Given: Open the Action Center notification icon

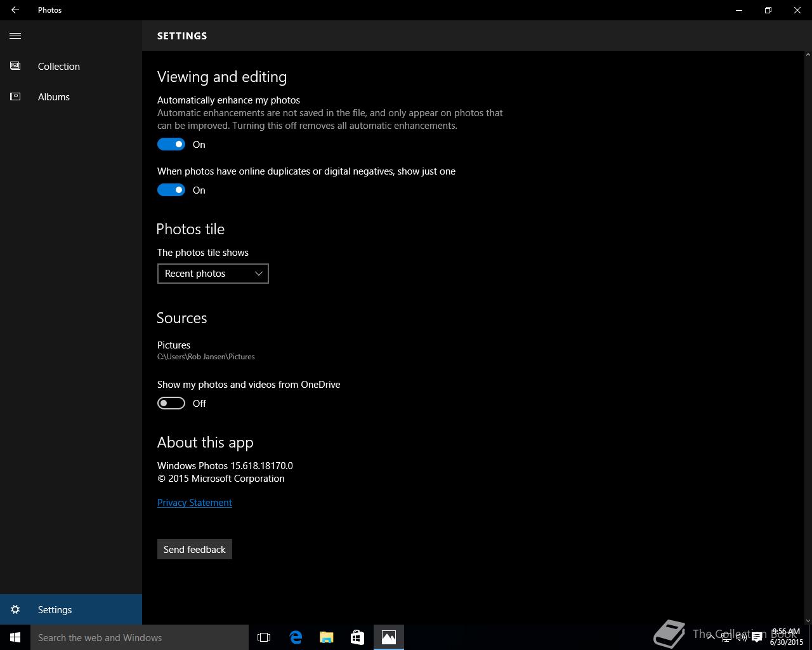Looking at the screenshot, I should (757, 638).
